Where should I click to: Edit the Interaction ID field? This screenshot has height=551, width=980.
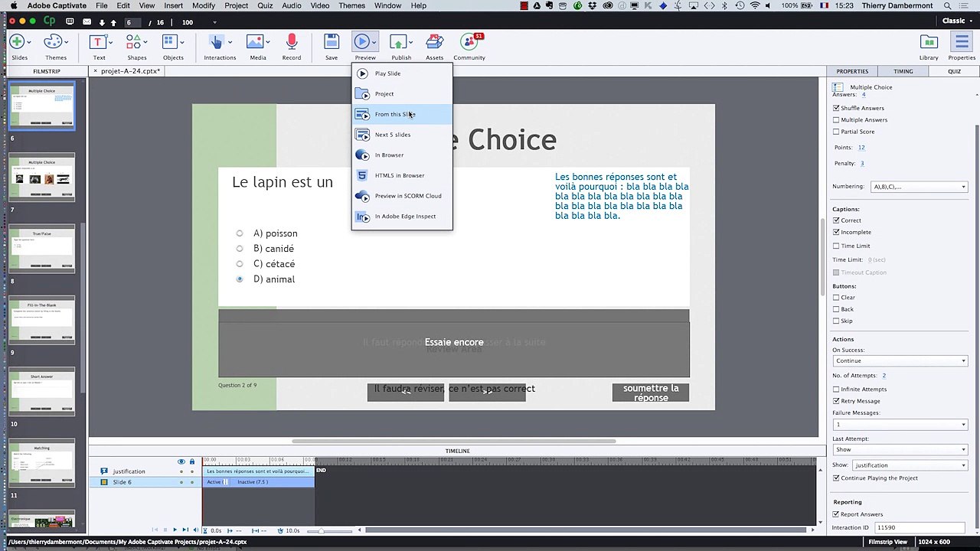click(x=919, y=527)
